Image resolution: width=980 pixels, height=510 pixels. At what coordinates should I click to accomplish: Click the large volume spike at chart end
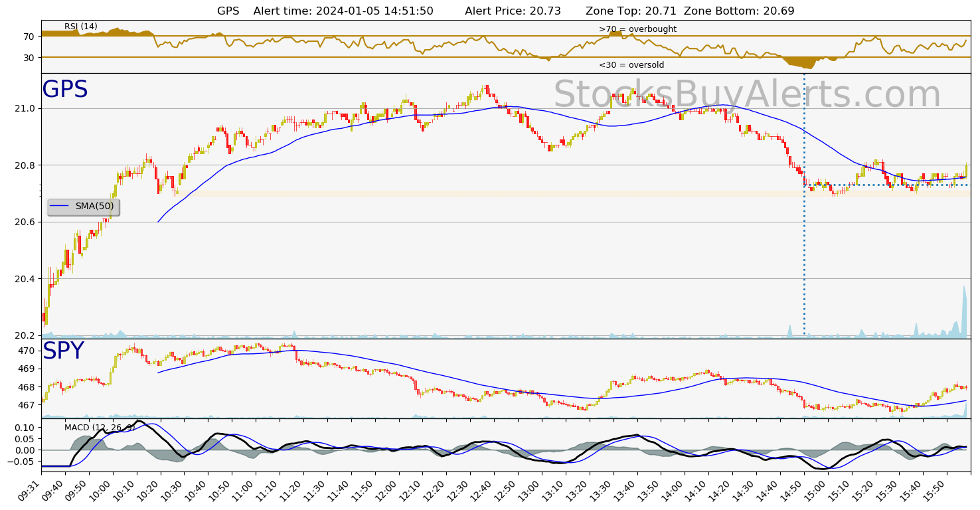pyautogui.click(x=963, y=311)
